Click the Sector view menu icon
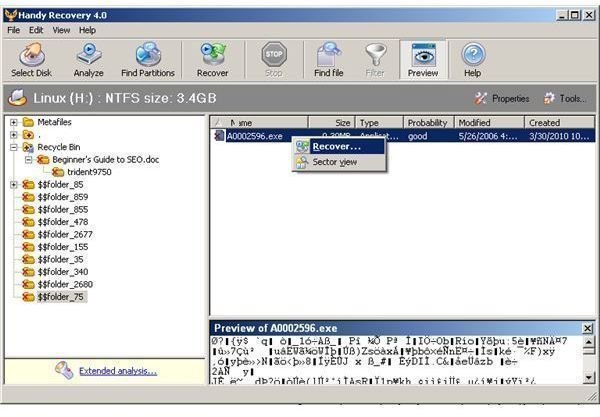600x417 pixels. tap(302, 162)
